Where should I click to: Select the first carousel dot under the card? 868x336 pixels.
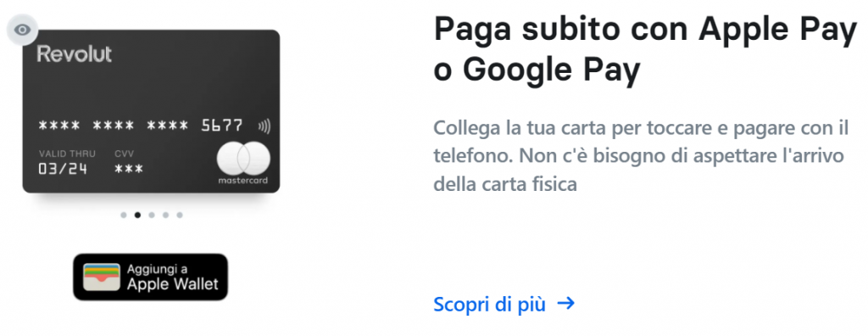124,216
